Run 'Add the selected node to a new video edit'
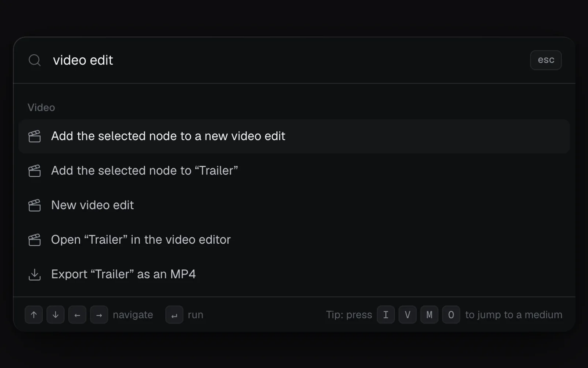The width and height of the screenshot is (588, 368). tap(294, 136)
